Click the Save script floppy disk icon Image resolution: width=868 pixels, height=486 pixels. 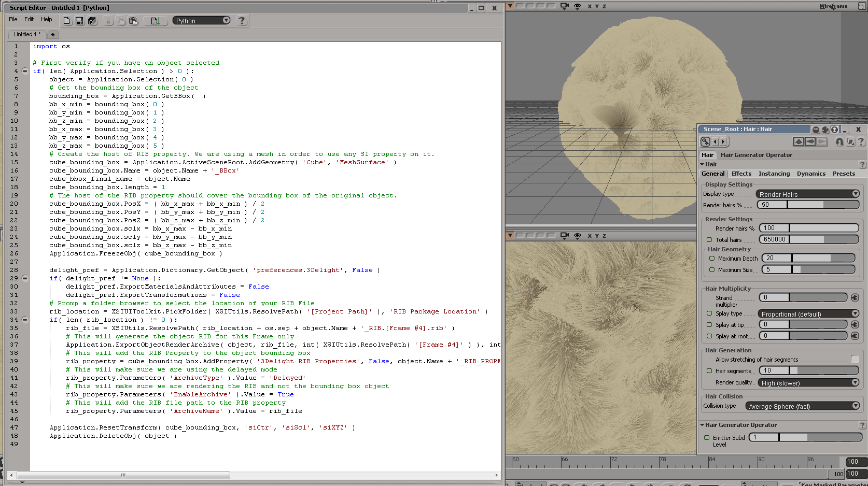79,21
